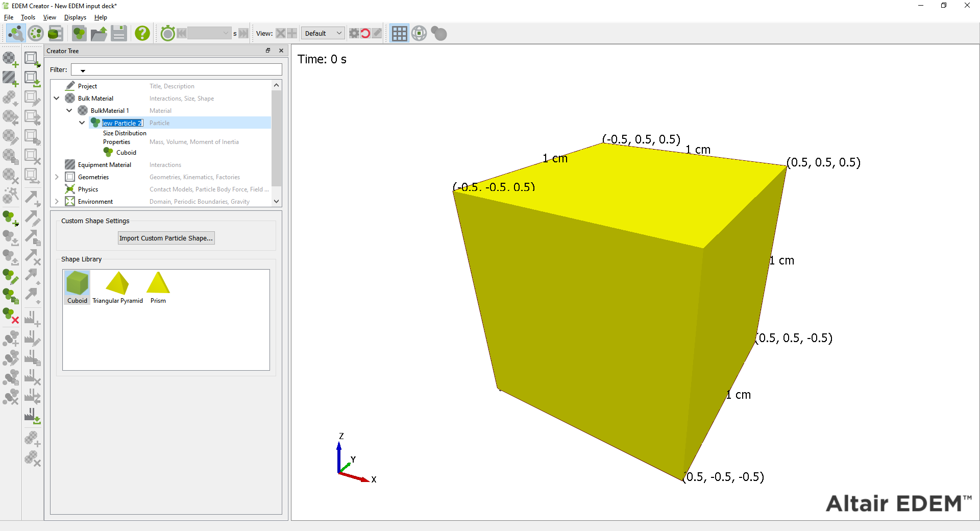Open the Default view dropdown
980x531 pixels.
323,34
